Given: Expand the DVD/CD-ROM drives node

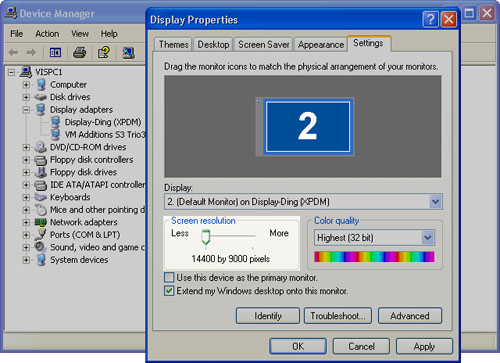Looking at the screenshot, I should [x=26, y=147].
